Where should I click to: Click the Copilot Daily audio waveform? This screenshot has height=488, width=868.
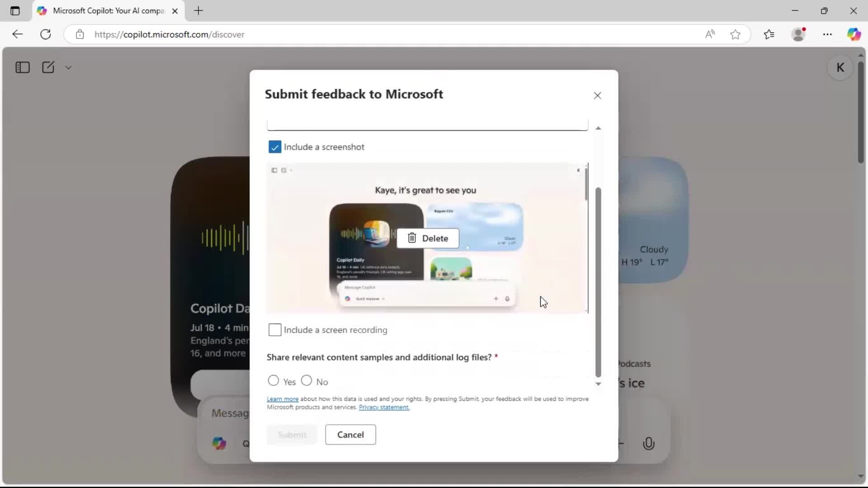(x=225, y=238)
